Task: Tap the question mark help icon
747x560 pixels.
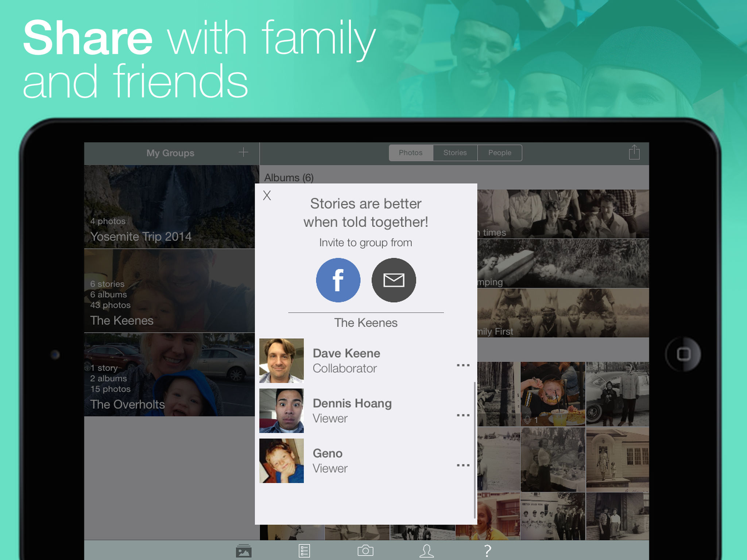Action: coord(487,551)
